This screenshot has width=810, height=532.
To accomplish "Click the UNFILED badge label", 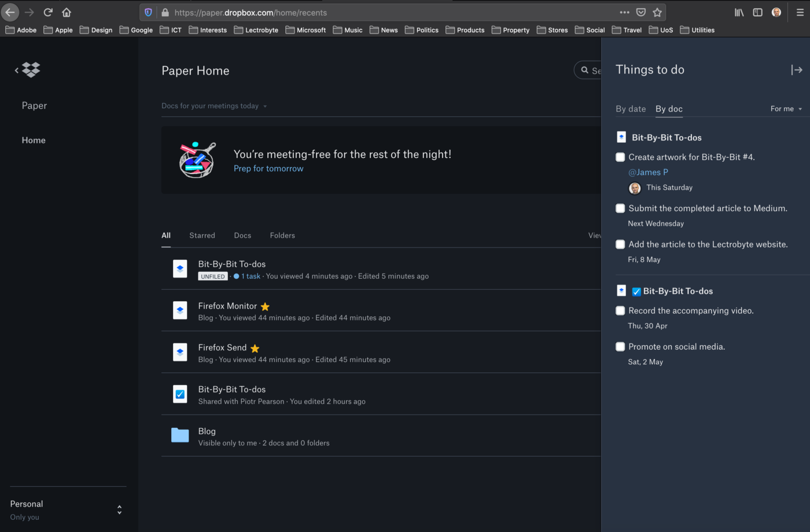I will pos(213,276).
